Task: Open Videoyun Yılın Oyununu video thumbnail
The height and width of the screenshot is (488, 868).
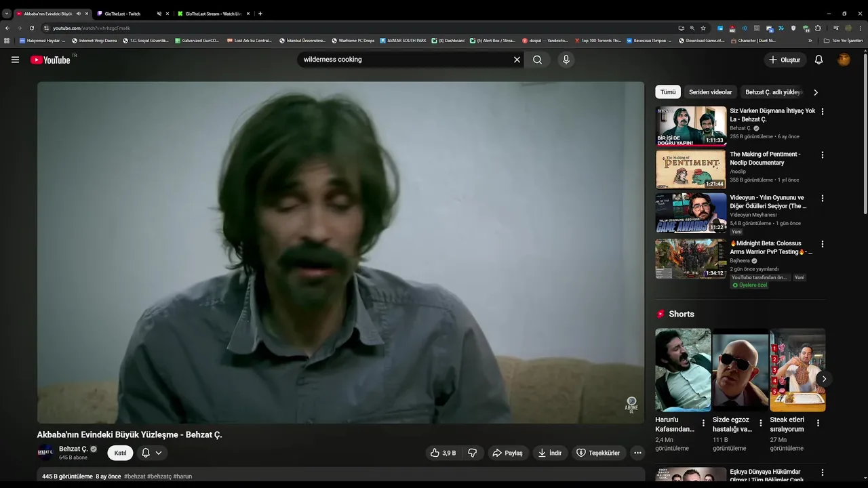Action: pyautogui.click(x=690, y=213)
